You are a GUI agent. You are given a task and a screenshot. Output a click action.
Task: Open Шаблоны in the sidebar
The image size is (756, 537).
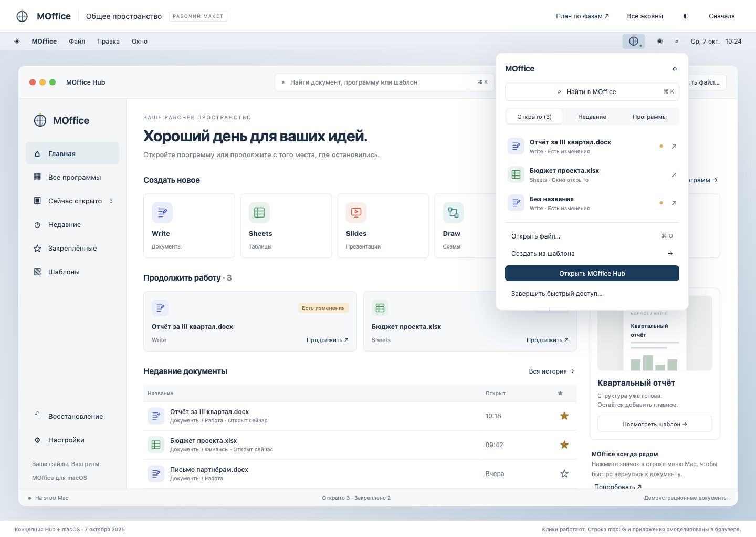pyautogui.click(x=72, y=272)
